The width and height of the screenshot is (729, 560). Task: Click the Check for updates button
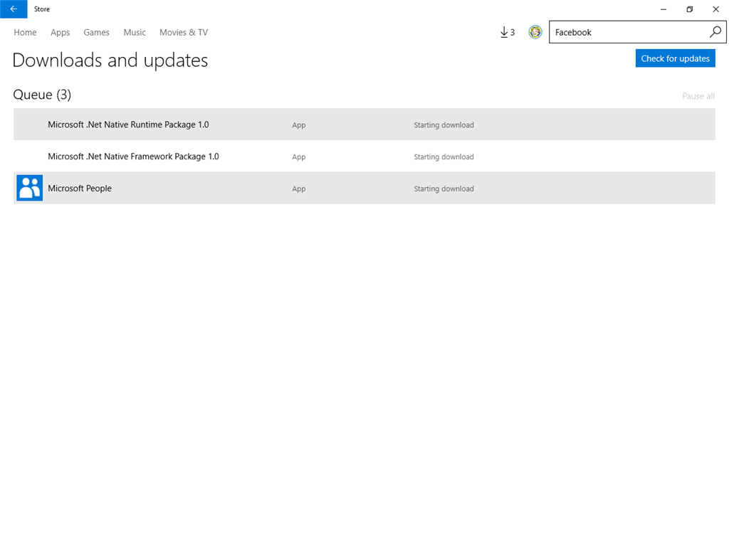pyautogui.click(x=675, y=58)
